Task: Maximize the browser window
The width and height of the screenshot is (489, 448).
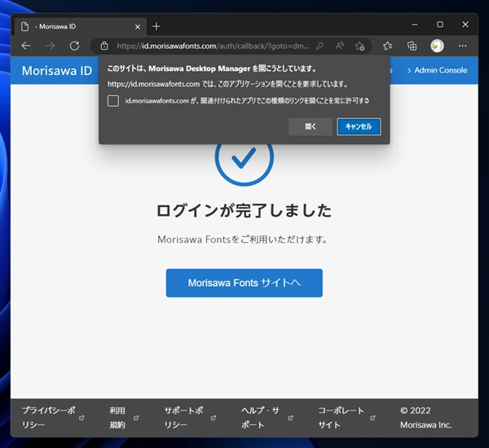Action: [x=440, y=24]
